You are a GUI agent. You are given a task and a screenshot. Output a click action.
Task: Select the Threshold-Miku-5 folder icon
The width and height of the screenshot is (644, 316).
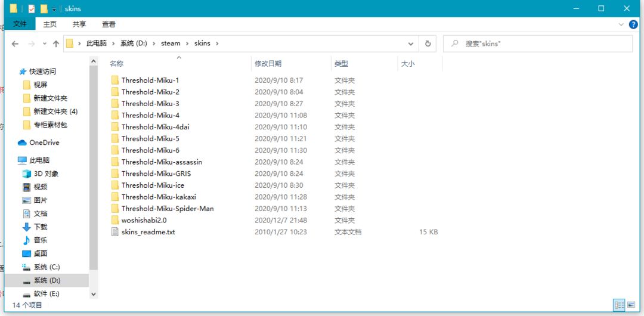(x=115, y=138)
